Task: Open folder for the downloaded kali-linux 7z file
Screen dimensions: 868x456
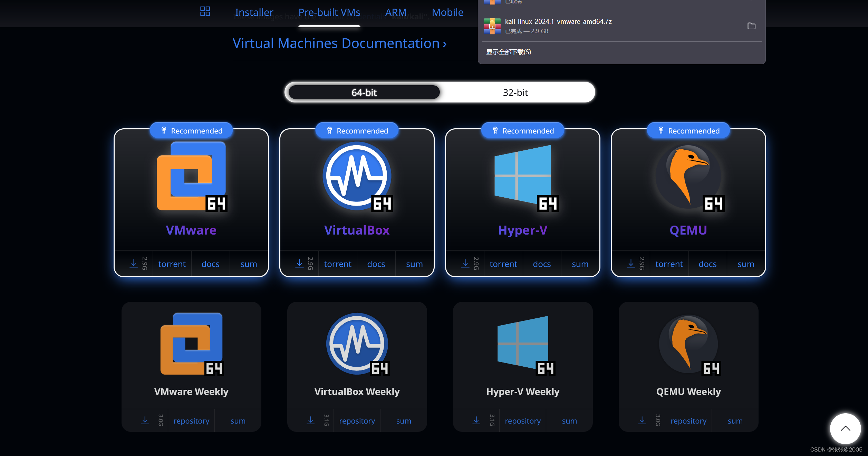Action: 751,26
